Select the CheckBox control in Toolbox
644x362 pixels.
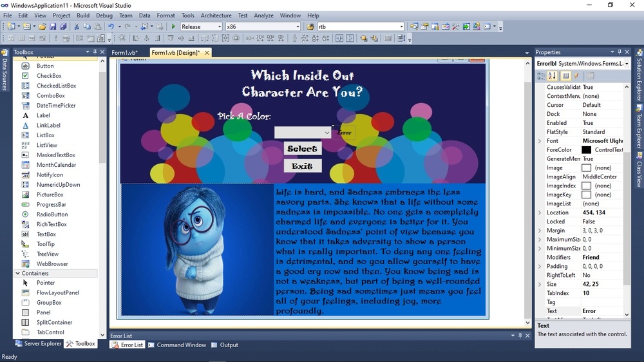[x=49, y=76]
